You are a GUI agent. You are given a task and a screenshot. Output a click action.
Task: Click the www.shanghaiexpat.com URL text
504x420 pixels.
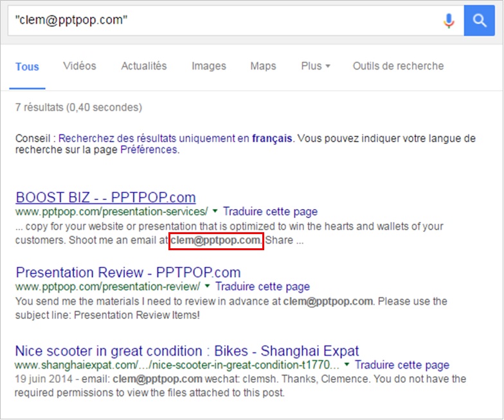tap(177, 365)
